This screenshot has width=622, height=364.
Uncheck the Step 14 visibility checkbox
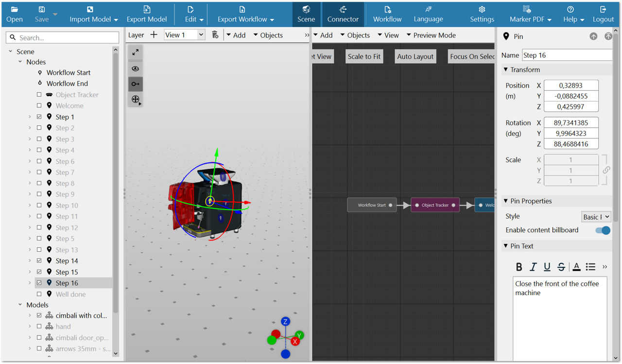pyautogui.click(x=39, y=261)
